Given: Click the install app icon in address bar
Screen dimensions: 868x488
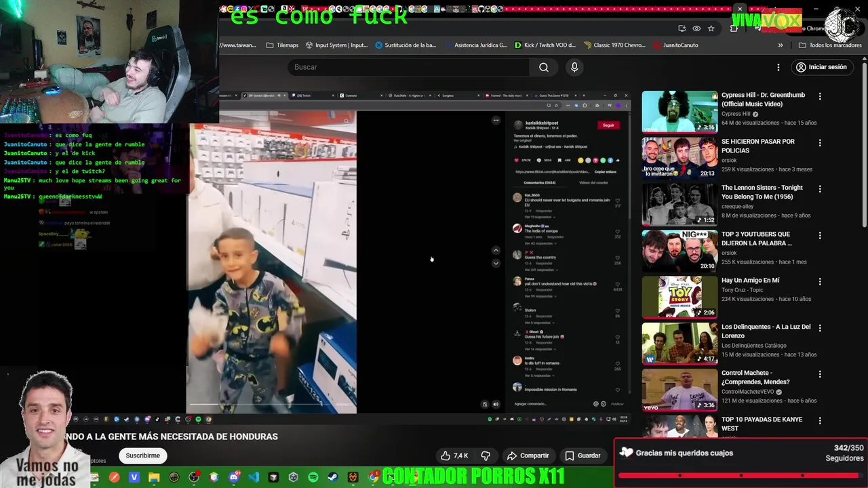Looking at the screenshot, I should click(682, 28).
